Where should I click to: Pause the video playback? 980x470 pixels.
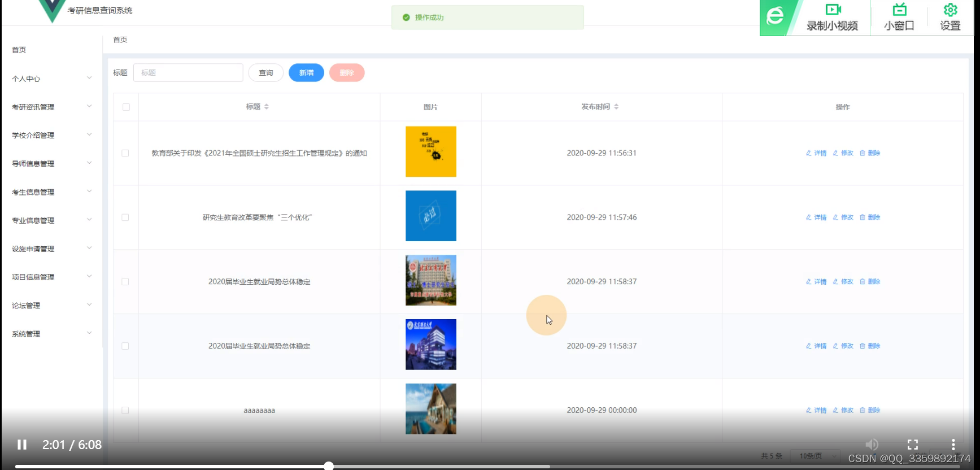pos(22,445)
